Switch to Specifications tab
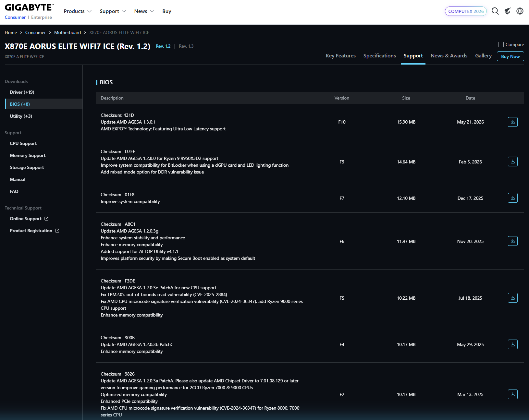Screen dimensions: 529x420 tap(380, 56)
